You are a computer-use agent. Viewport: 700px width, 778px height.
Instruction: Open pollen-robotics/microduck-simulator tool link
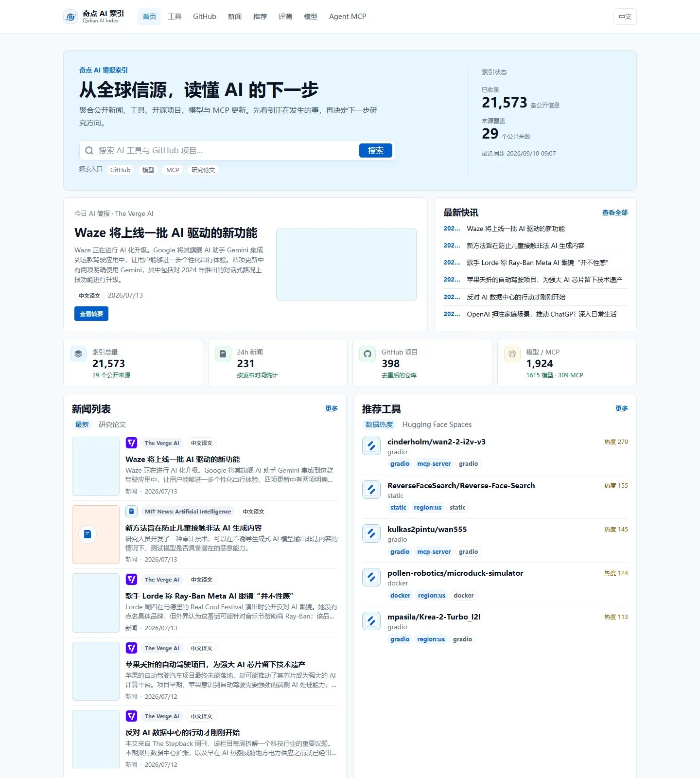[455, 573]
